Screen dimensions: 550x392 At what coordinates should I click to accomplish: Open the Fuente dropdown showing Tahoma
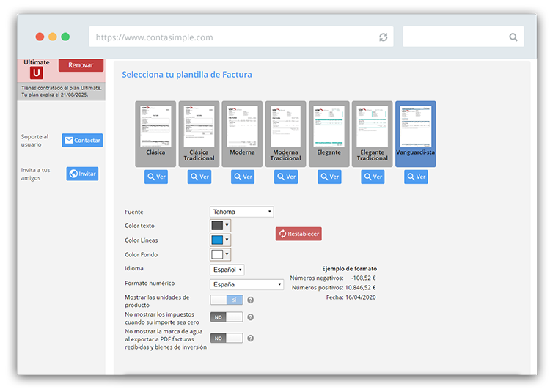coord(242,212)
